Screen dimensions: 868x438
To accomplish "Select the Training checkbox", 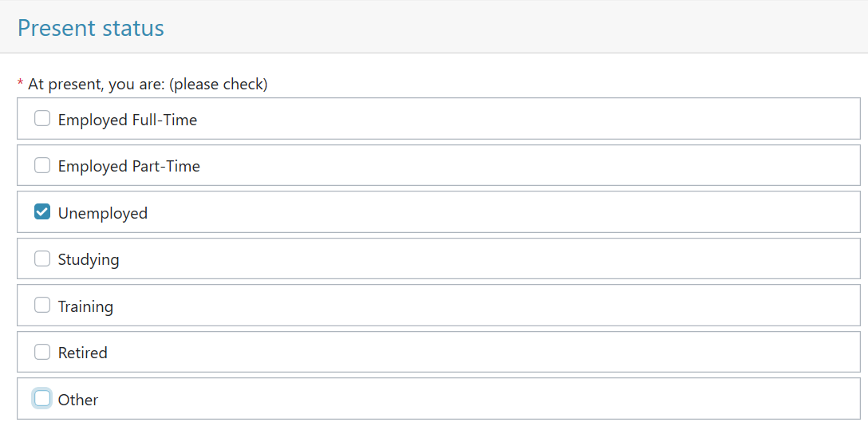I will click(42, 305).
